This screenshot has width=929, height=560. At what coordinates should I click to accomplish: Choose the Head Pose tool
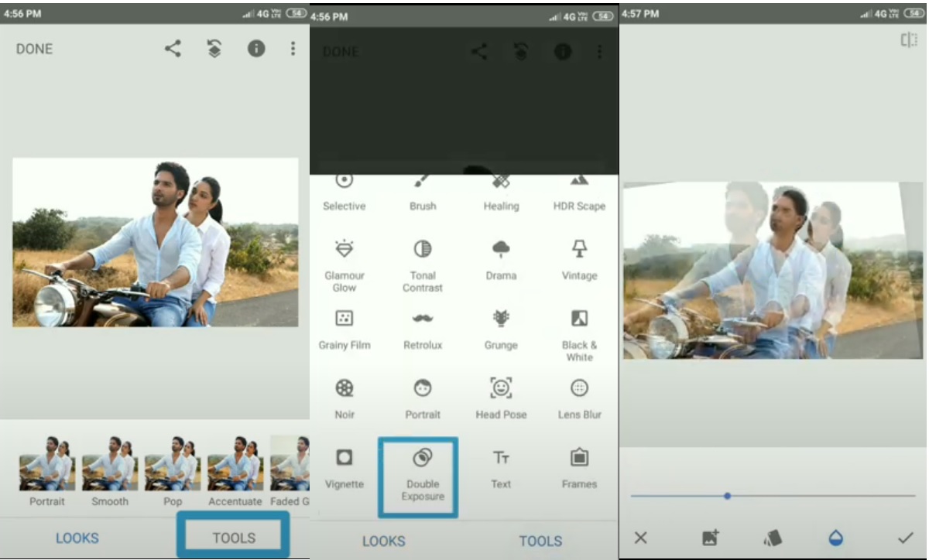(x=501, y=398)
